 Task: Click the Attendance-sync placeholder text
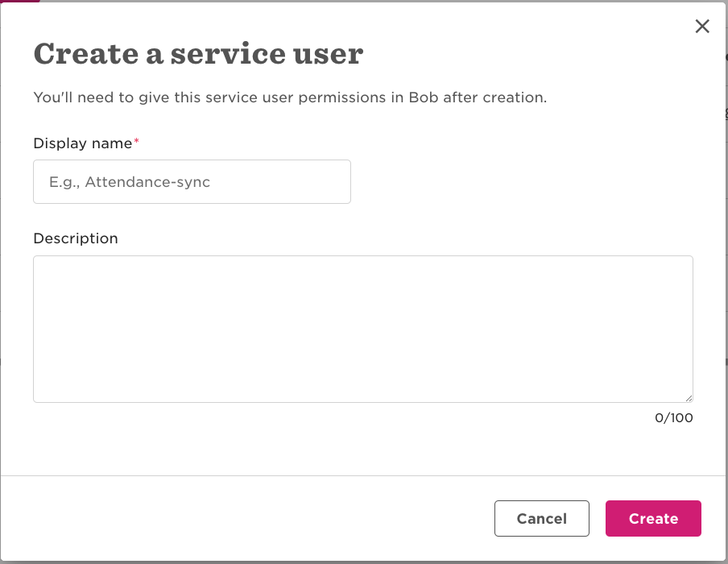[130, 181]
